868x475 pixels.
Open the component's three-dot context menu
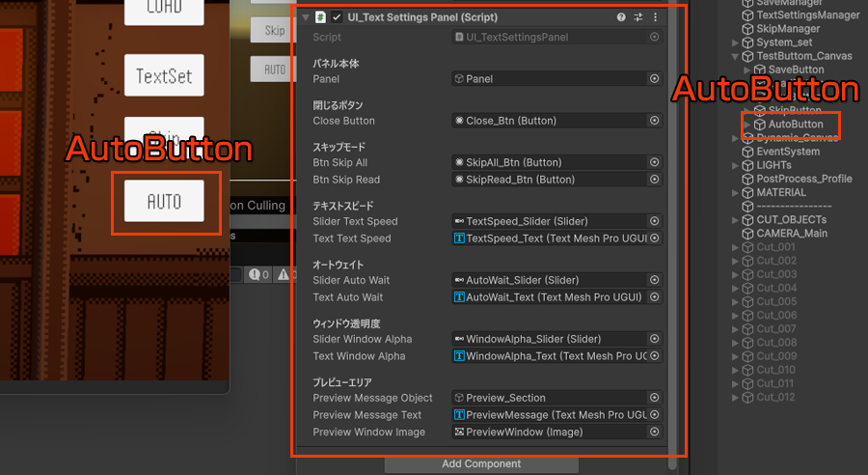pyautogui.click(x=656, y=17)
